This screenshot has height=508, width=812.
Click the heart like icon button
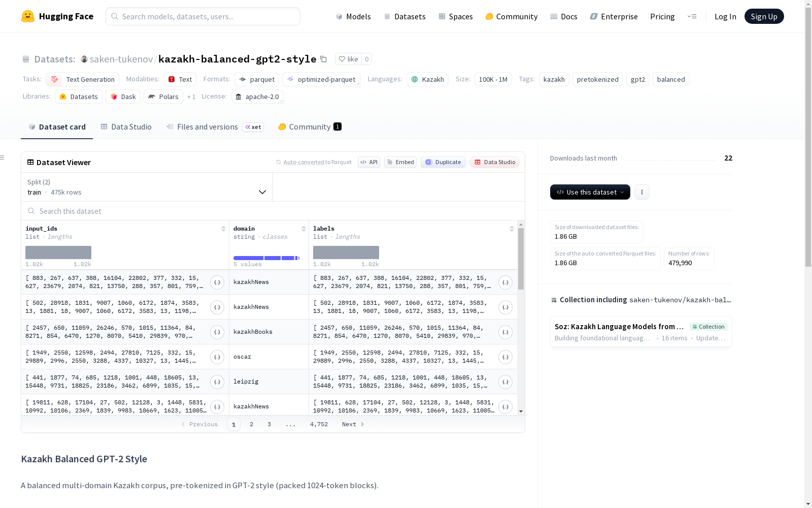348,59
